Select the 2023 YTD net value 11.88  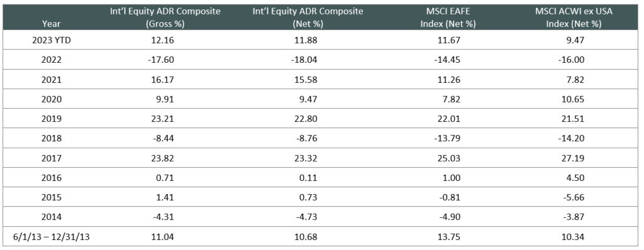tap(308, 40)
